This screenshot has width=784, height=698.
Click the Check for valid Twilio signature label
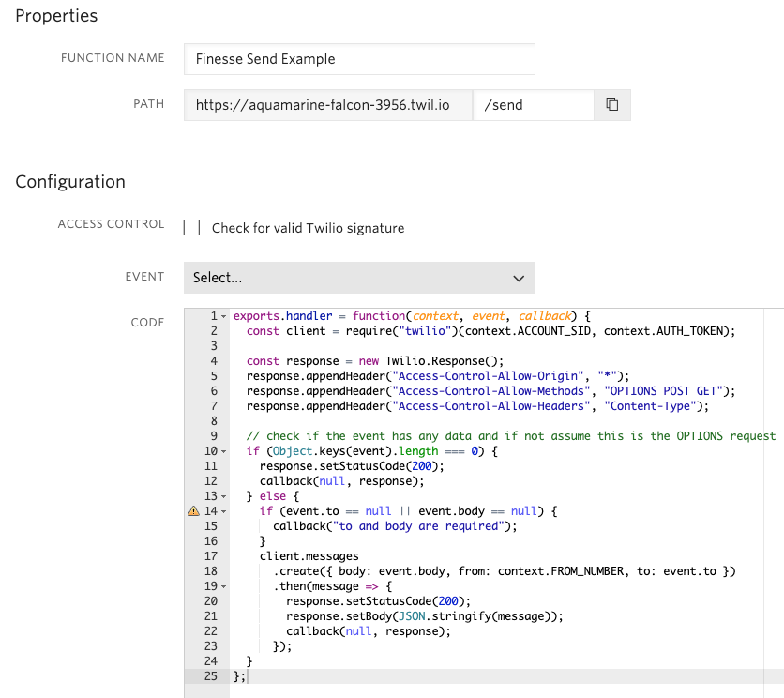(308, 228)
